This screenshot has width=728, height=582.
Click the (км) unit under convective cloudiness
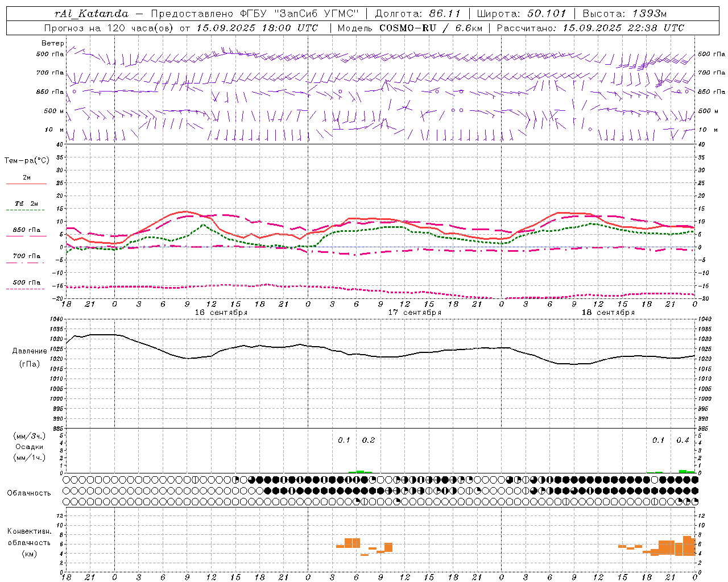(x=30, y=554)
